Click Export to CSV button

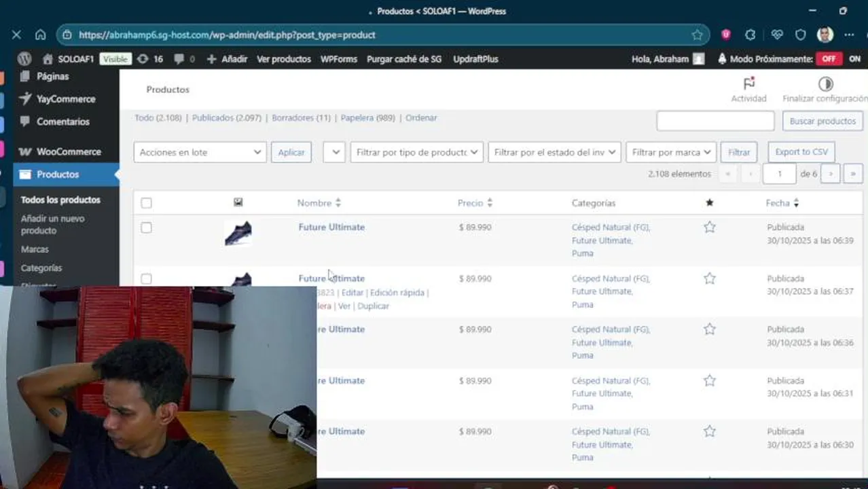(801, 152)
